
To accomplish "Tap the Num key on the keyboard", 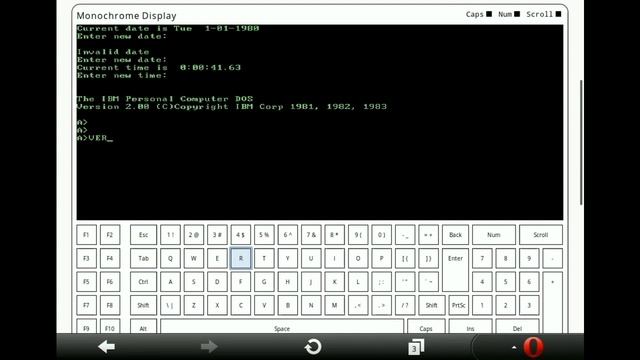I will [493, 235].
